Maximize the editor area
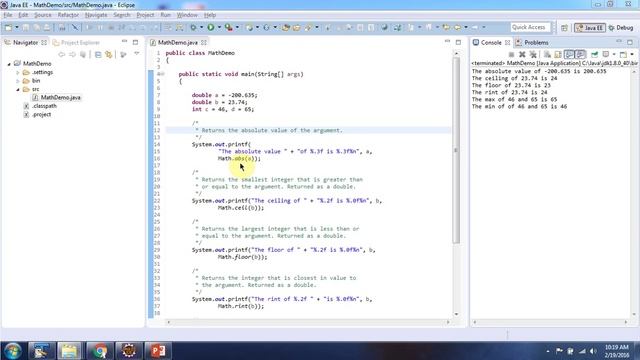Viewport: 640px width, 360px height. (x=458, y=42)
